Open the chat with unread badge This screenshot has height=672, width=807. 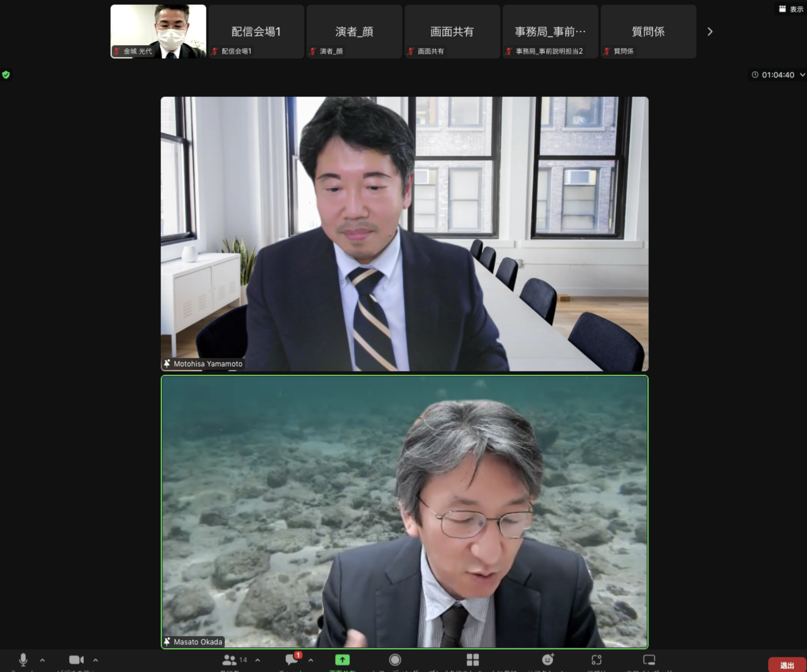(292, 659)
